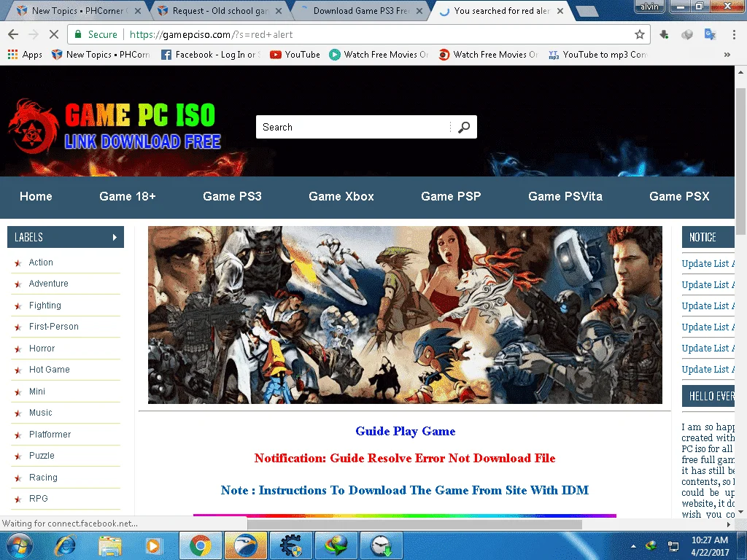This screenshot has width=747, height=560.
Task: Close the 'You searched for red alert' tab
Action: click(560, 10)
